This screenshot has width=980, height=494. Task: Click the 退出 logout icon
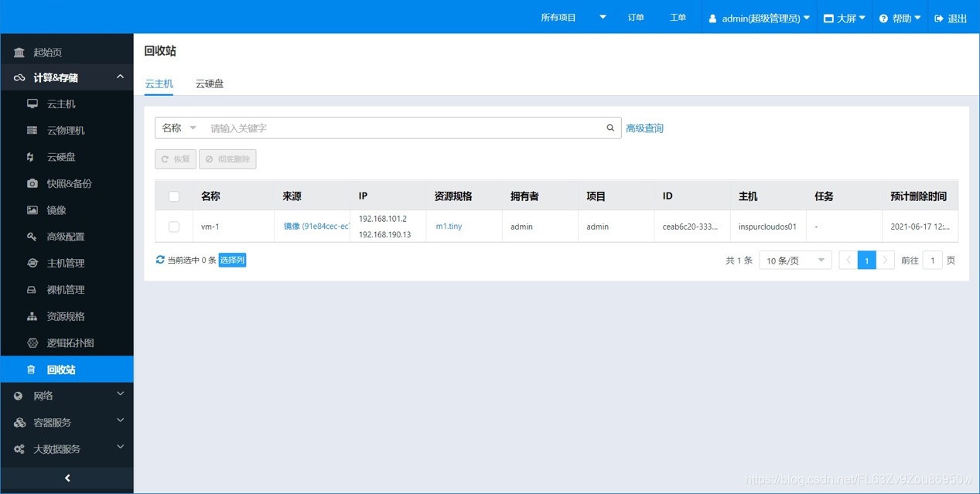click(940, 19)
